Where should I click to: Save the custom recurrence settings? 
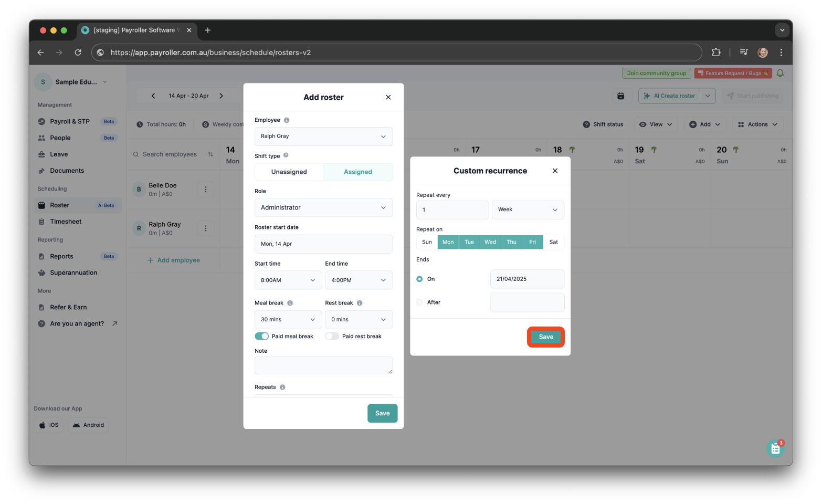click(545, 337)
